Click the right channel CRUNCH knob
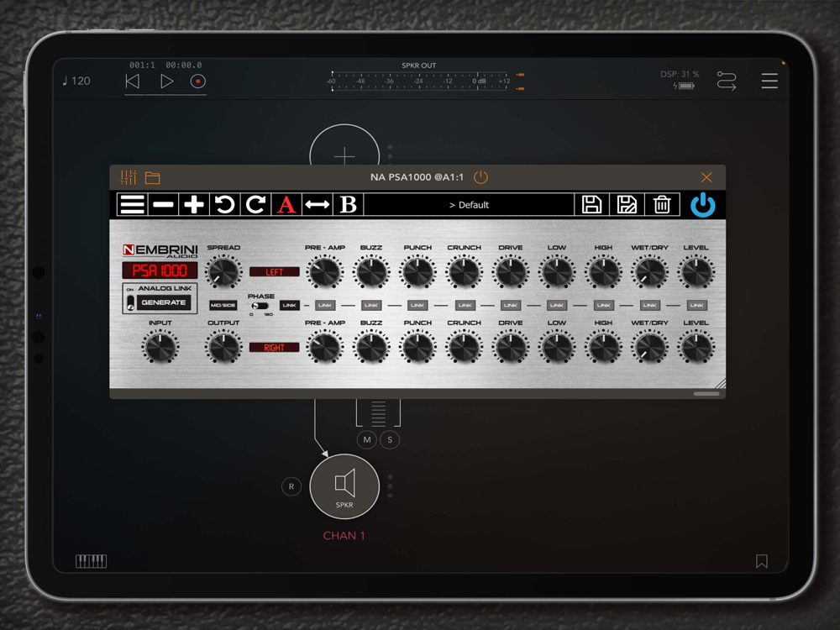The image size is (840, 630). [x=465, y=347]
